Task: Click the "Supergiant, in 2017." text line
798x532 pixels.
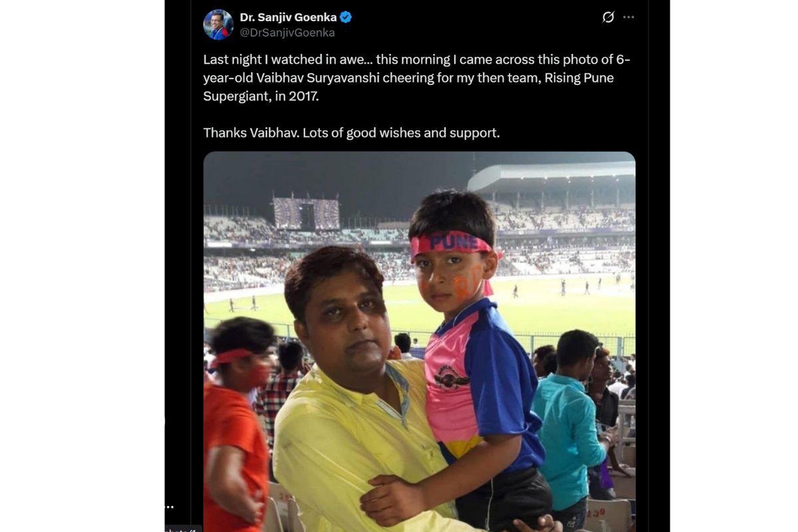Action: point(261,96)
